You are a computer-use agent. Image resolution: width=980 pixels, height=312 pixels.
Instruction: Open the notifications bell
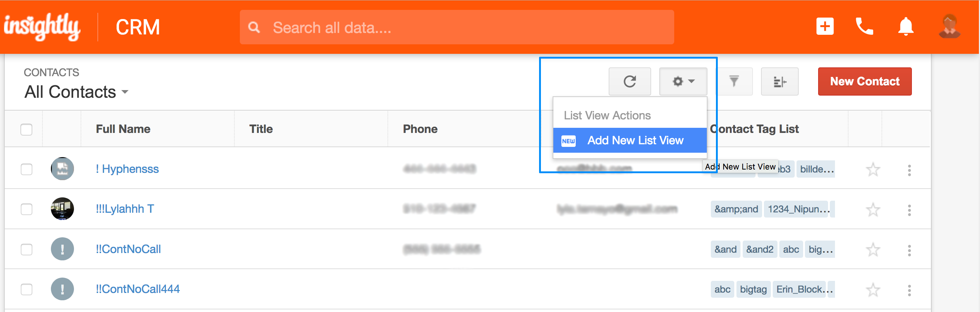[x=906, y=27]
